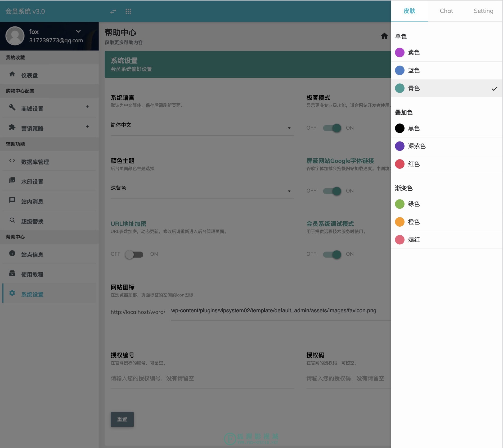
Task: Click the info icon for 站点信息
Action: pos(12,253)
